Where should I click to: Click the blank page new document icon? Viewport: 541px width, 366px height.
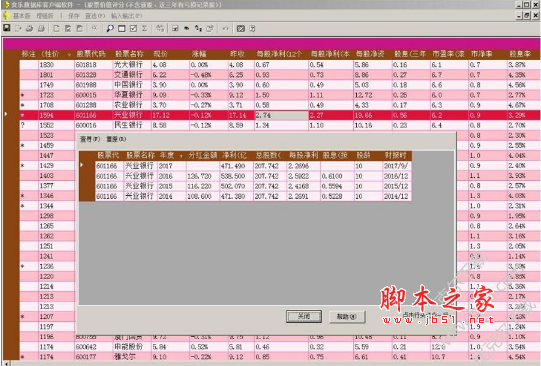[x=56, y=29]
